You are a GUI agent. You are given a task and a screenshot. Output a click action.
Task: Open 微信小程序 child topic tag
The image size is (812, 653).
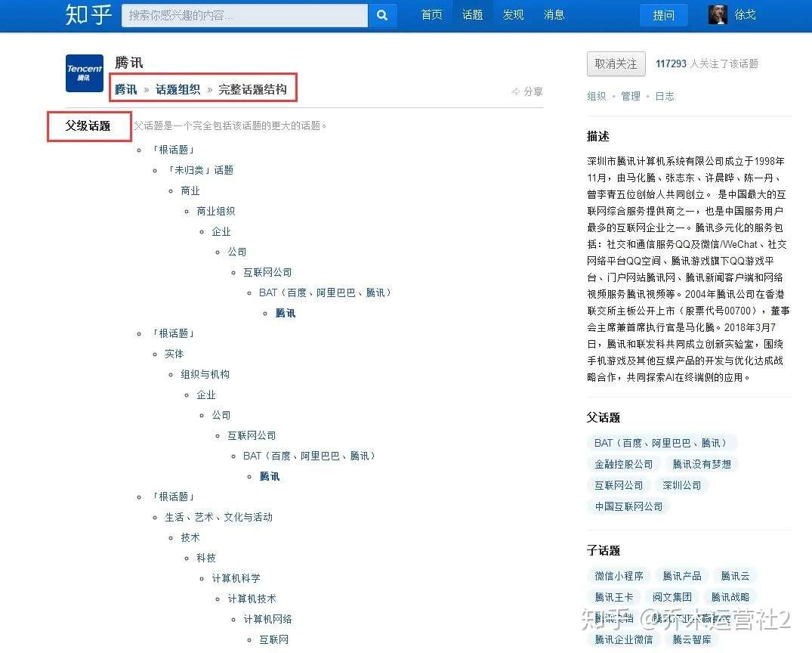(x=619, y=576)
